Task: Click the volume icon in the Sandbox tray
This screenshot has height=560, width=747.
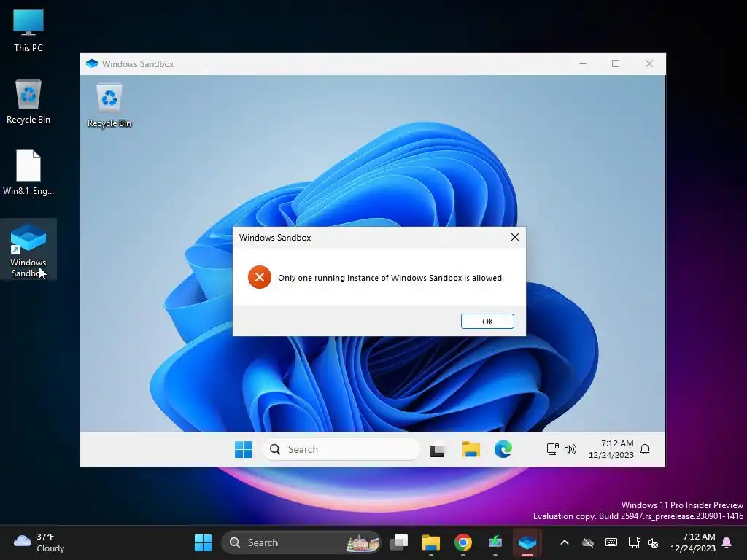Action: [x=570, y=449]
